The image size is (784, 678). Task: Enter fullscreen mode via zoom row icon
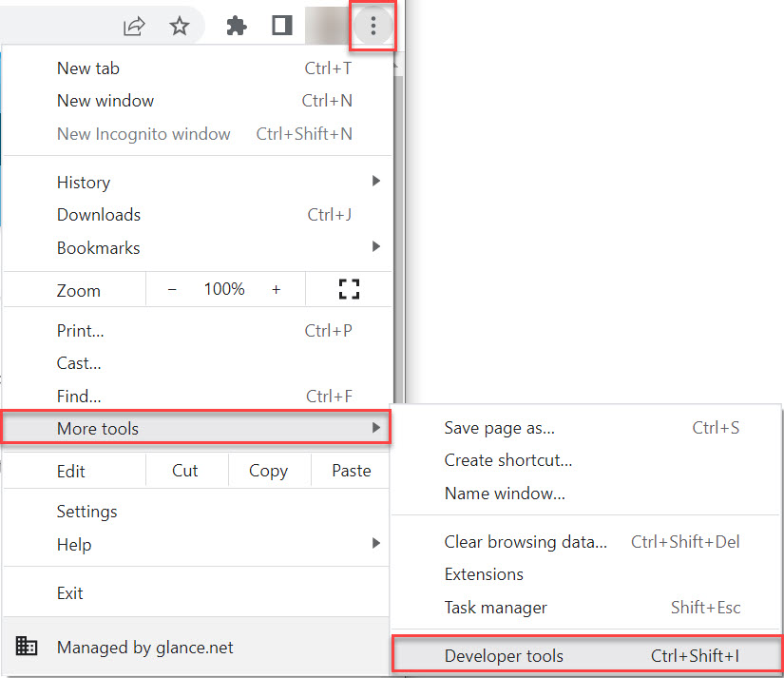(350, 290)
